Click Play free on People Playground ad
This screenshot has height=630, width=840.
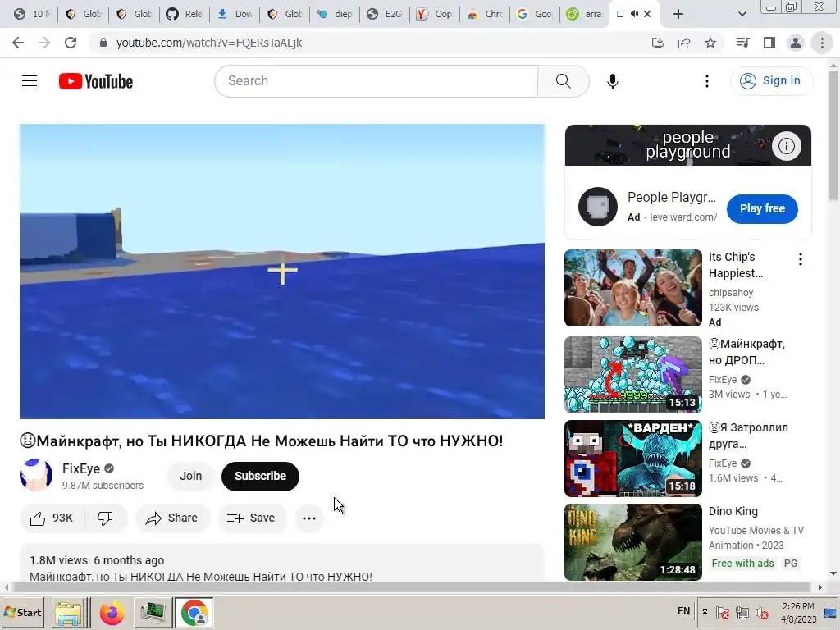pos(762,208)
